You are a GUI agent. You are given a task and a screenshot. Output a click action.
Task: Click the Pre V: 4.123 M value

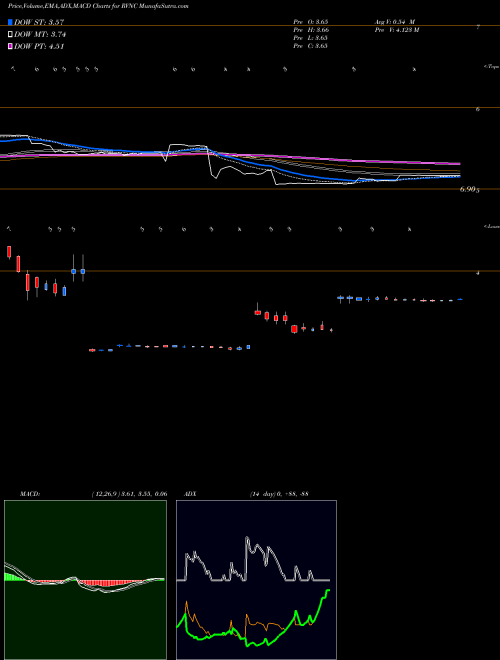(396, 30)
